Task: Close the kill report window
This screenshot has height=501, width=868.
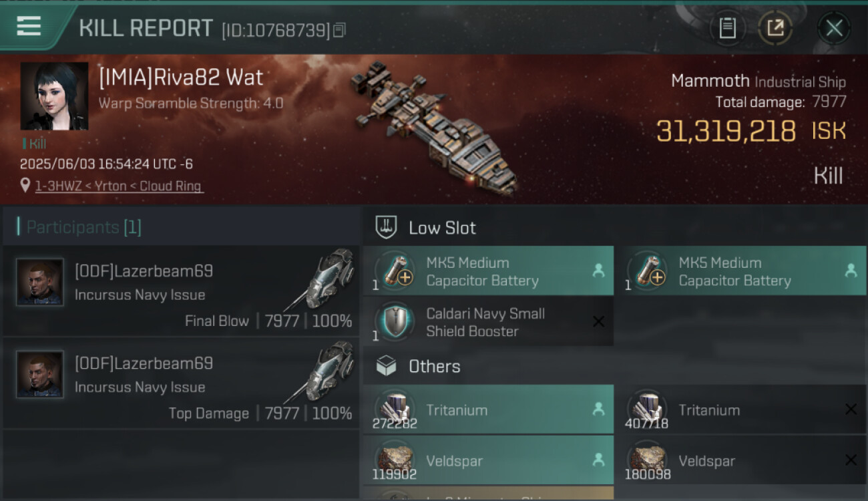Action: (x=833, y=28)
